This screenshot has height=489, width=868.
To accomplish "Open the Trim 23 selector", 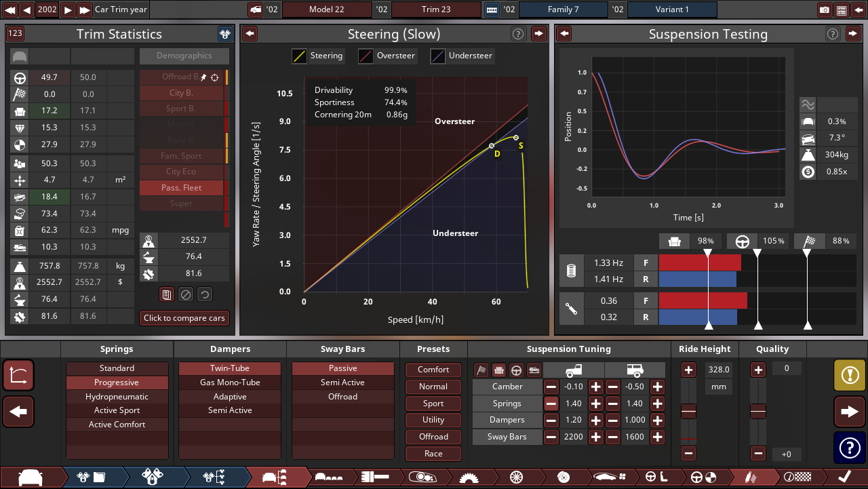I will [435, 10].
